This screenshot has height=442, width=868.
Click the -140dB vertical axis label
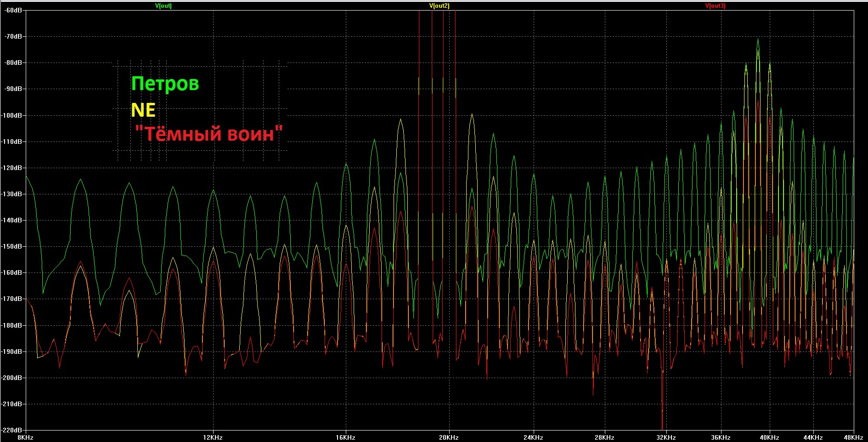click(12, 221)
